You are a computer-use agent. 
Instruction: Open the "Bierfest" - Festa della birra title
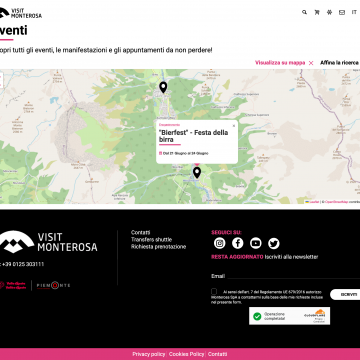click(194, 136)
